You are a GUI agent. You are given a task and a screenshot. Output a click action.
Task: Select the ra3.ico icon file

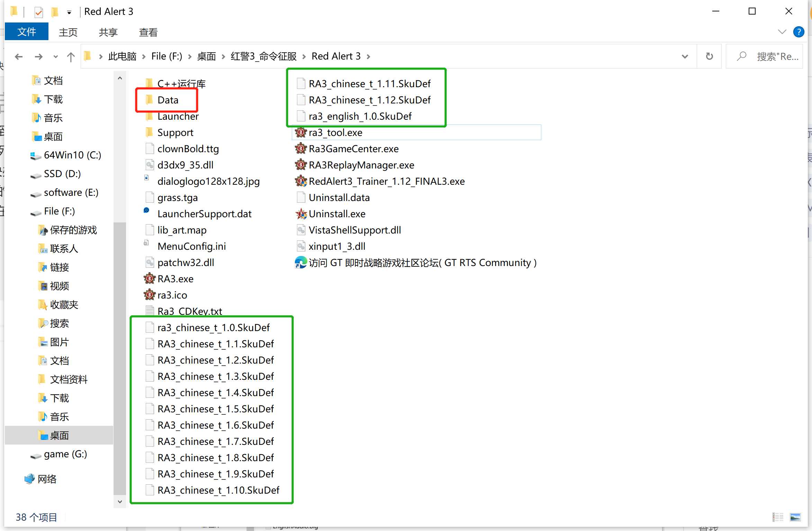pyautogui.click(x=150, y=295)
